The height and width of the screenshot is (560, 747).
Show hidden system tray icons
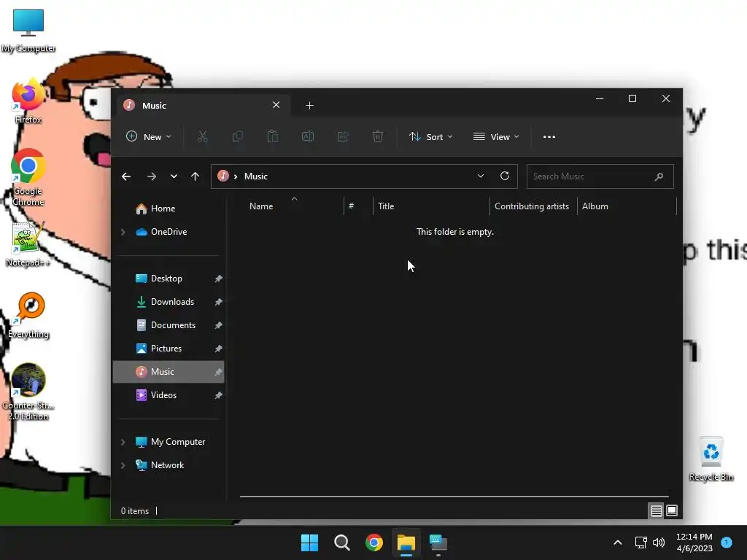coord(618,542)
